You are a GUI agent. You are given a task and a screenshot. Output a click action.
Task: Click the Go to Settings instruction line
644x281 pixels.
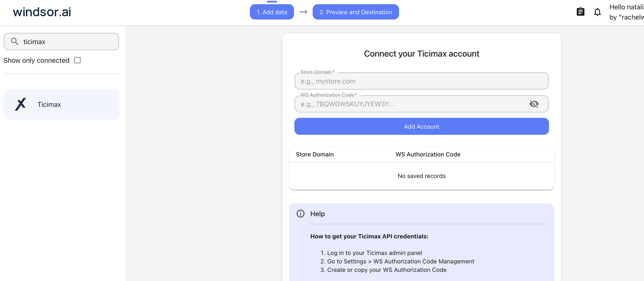point(401,261)
